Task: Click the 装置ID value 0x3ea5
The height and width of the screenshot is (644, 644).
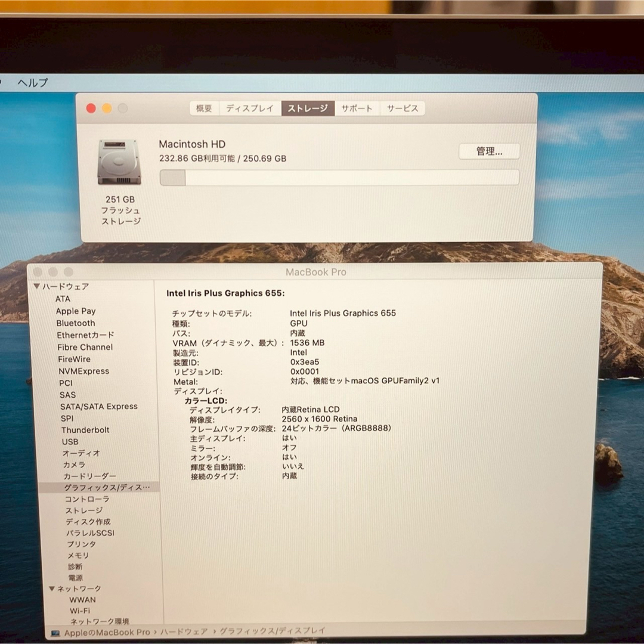Action: [x=305, y=362]
